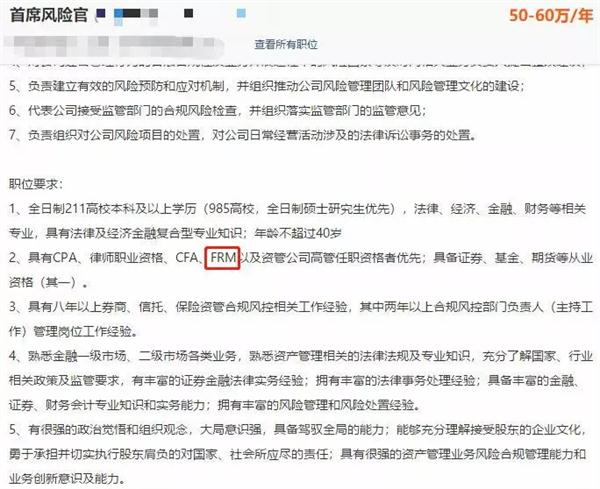Screen dimensions: 600x489
Task: Click the CFA text in requirement 2
Action: coord(187,258)
